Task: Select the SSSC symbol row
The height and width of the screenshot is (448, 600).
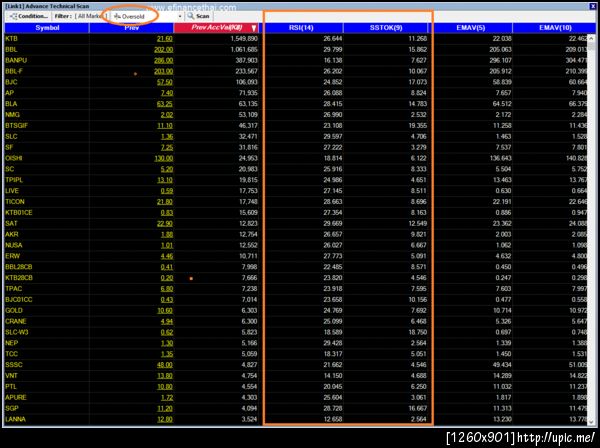Action: coord(295,365)
